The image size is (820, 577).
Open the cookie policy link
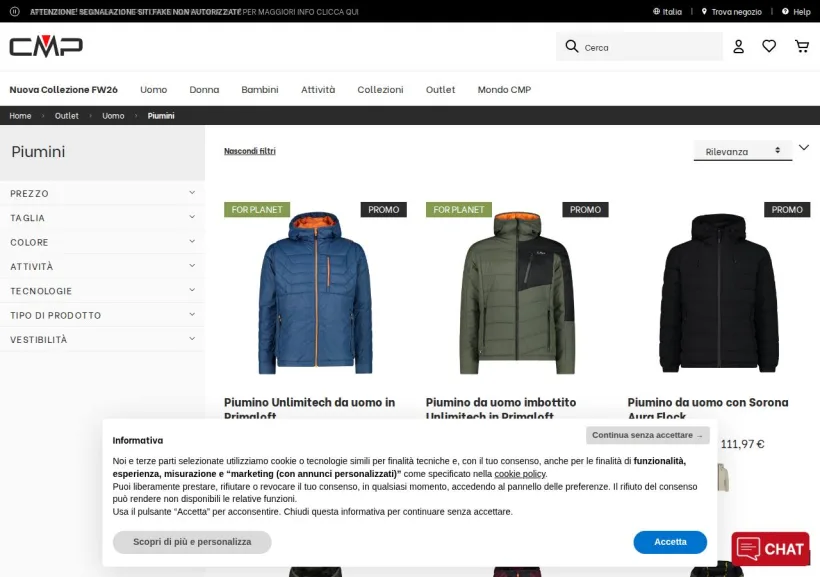[520, 474]
